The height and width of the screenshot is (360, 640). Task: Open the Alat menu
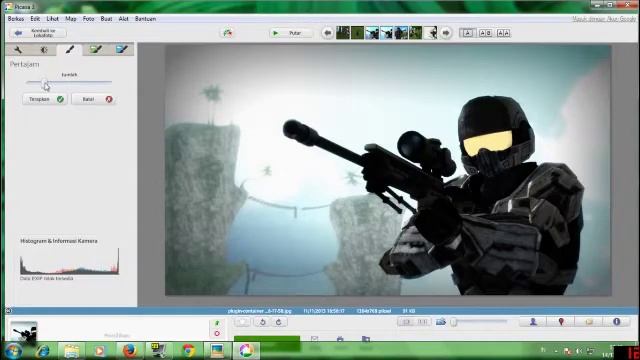click(x=124, y=19)
